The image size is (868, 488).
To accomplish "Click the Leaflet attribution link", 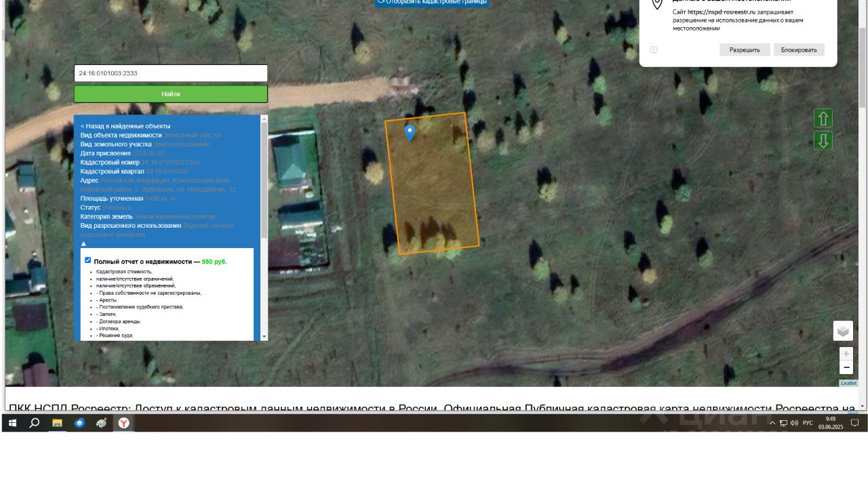I will 848,384.
